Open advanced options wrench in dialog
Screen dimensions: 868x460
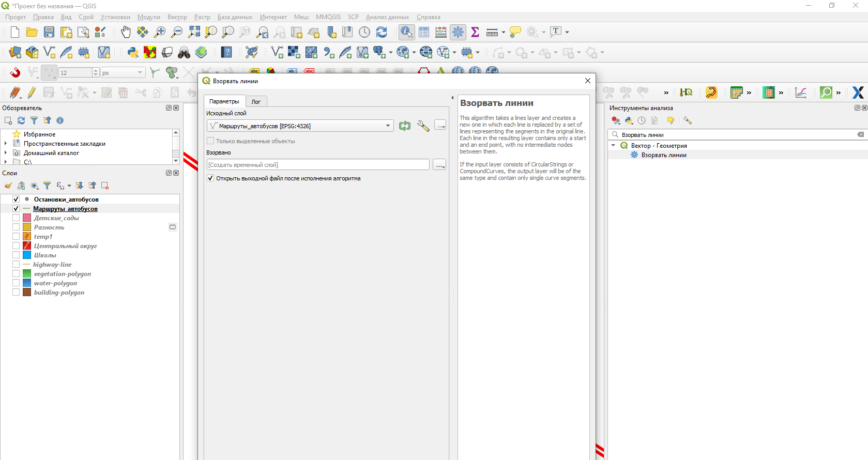[x=423, y=126]
